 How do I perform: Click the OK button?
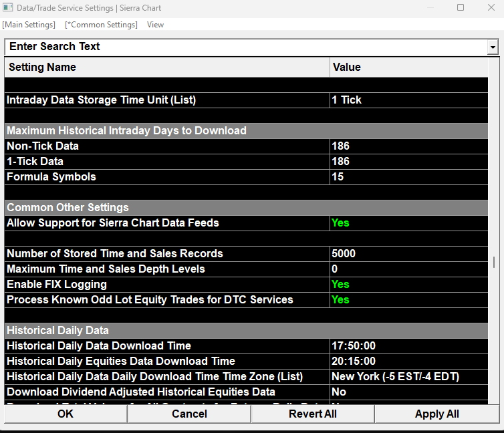pyautogui.click(x=66, y=414)
